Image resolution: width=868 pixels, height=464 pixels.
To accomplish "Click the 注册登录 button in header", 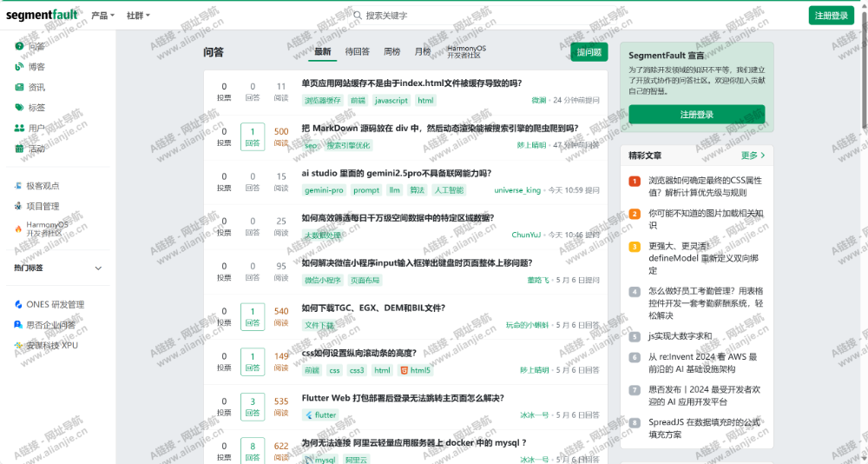I will click(x=832, y=16).
